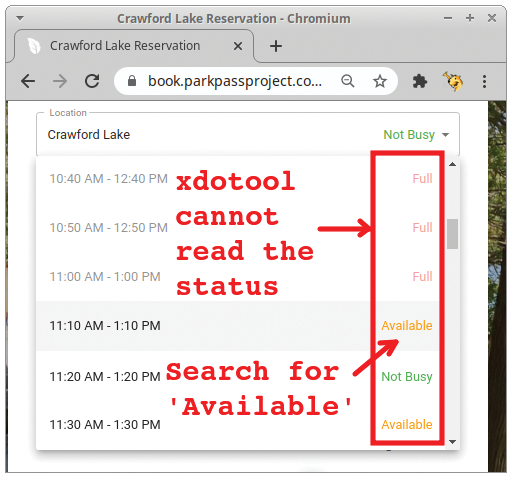
Task: Open the zoom magnifier in address bar
Action: (348, 81)
